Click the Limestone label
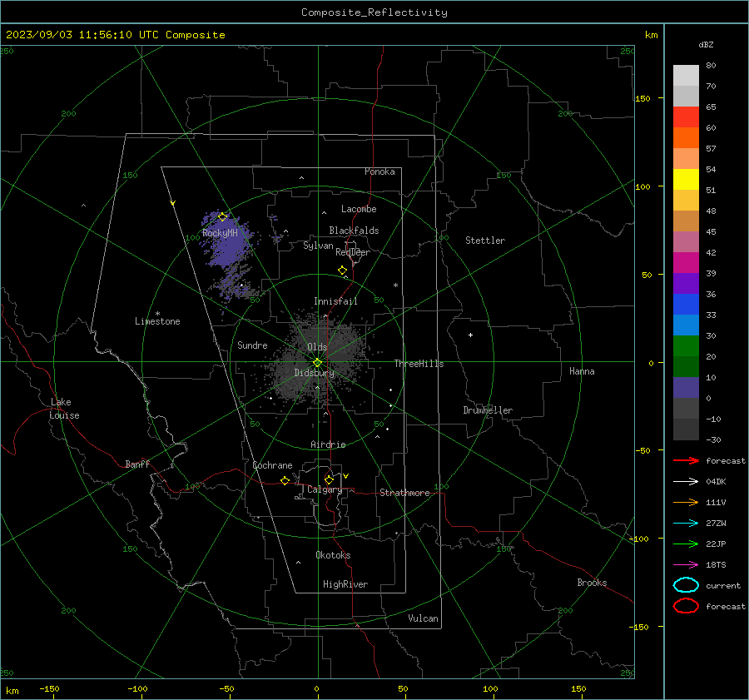Viewport: 749px width, 700px height. [157, 321]
